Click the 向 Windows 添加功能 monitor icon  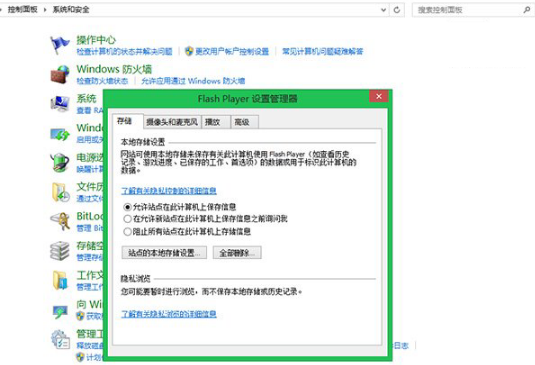(x=60, y=311)
